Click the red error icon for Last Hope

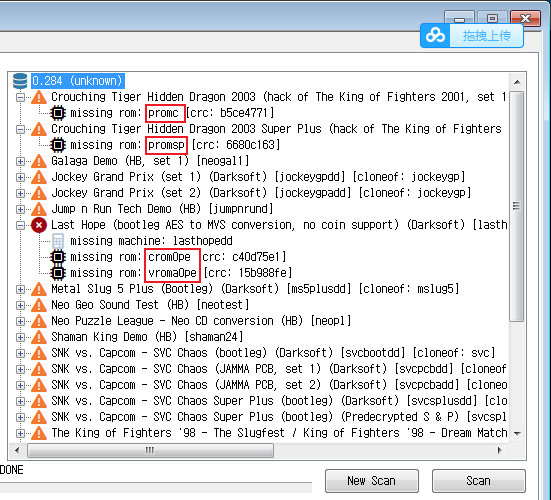pyautogui.click(x=39, y=225)
